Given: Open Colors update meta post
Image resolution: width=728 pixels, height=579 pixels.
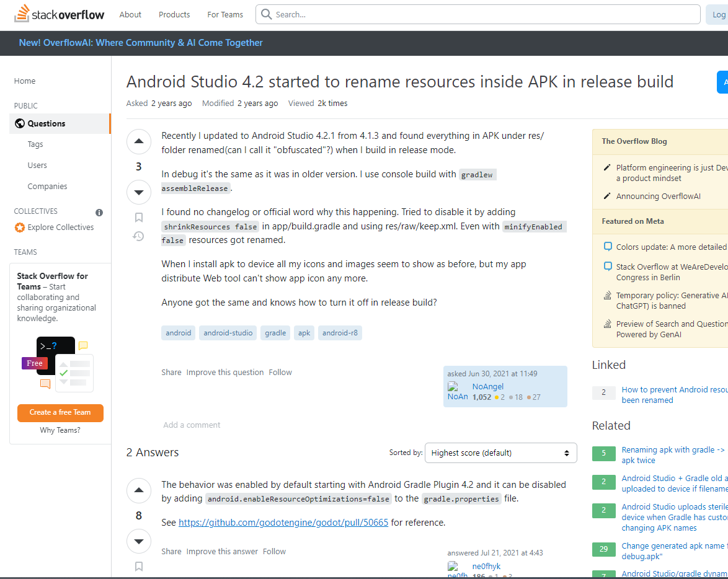Looking at the screenshot, I should pyautogui.click(x=672, y=247).
